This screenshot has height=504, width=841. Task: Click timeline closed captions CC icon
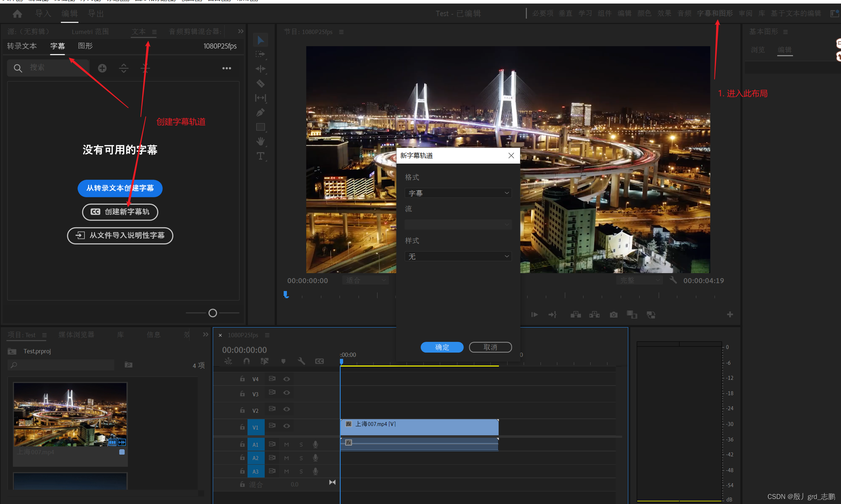319,362
